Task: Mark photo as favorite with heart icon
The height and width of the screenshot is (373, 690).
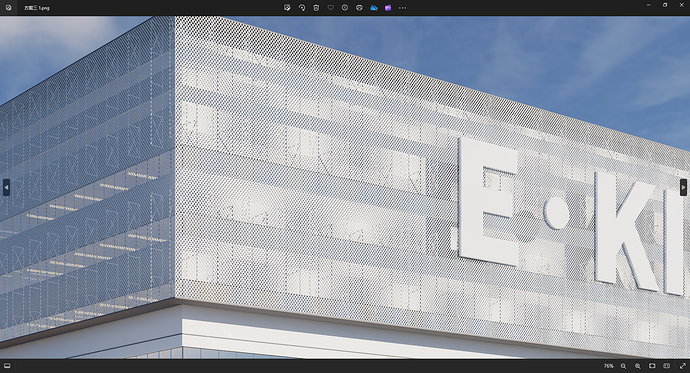Action: (330, 7)
